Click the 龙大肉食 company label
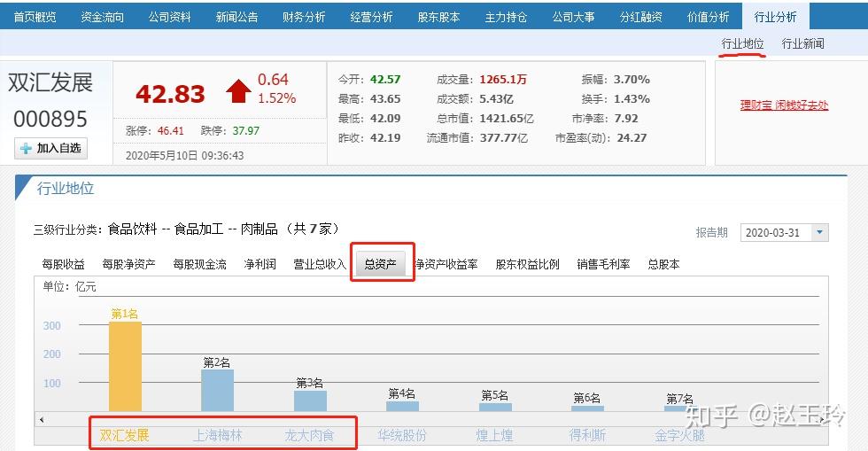This screenshot has height=451, width=868. (310, 435)
